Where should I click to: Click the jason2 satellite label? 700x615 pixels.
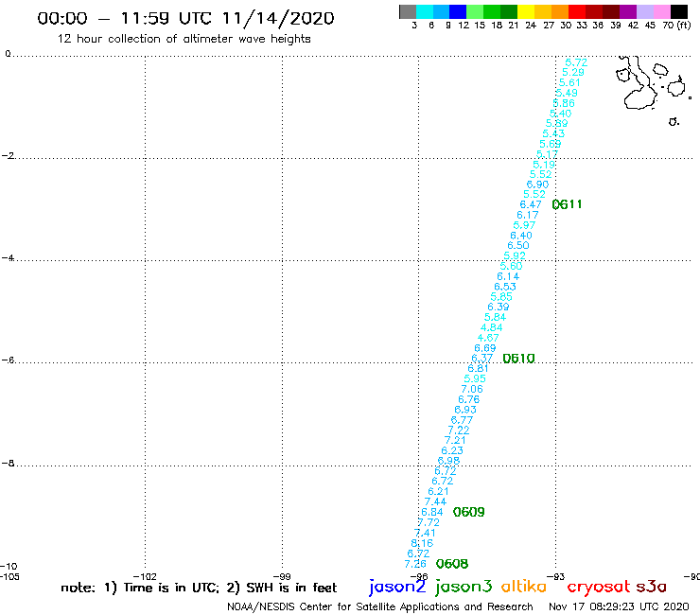(397, 587)
